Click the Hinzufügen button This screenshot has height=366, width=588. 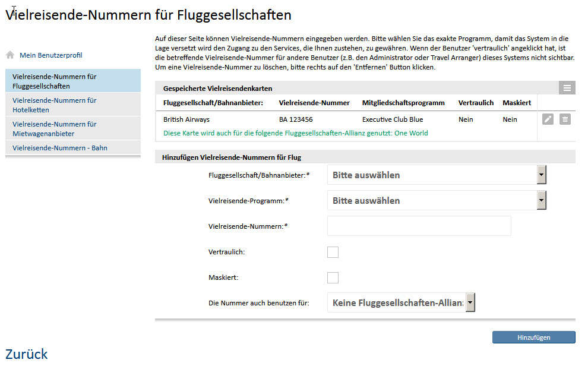click(x=533, y=337)
